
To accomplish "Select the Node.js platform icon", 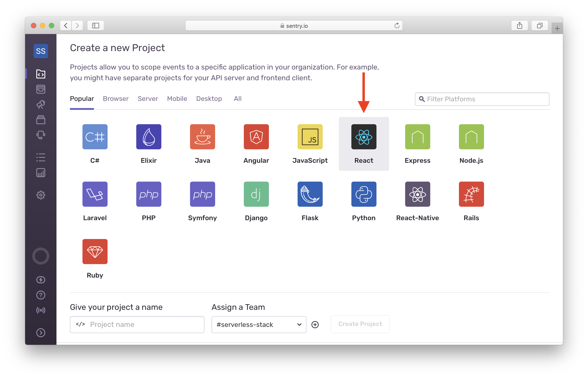I will click(x=471, y=137).
